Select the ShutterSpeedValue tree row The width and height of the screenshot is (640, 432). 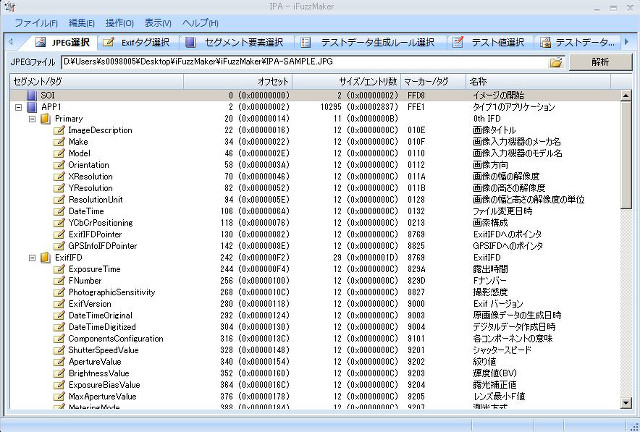(315, 350)
